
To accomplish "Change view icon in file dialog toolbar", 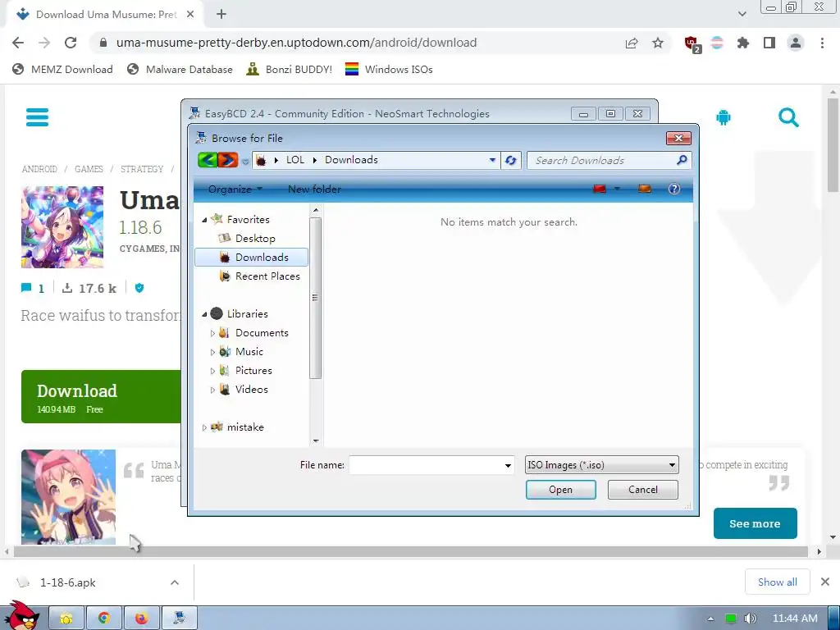I will click(600, 189).
